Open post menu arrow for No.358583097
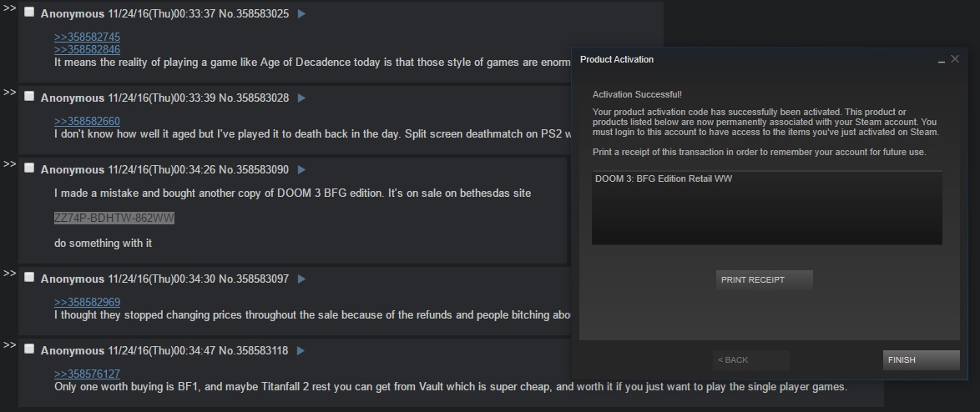Image resolution: width=980 pixels, height=412 pixels. tap(302, 279)
